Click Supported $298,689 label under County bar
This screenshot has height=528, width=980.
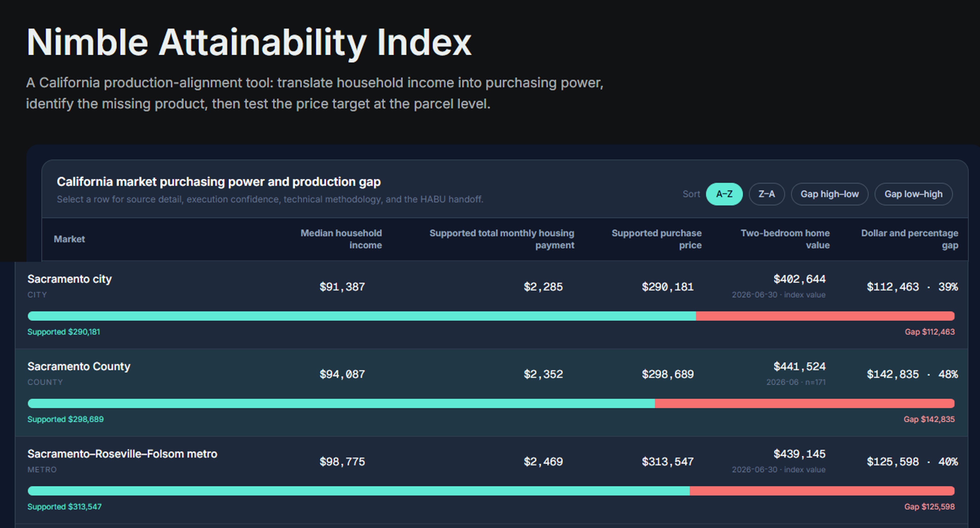click(x=65, y=419)
